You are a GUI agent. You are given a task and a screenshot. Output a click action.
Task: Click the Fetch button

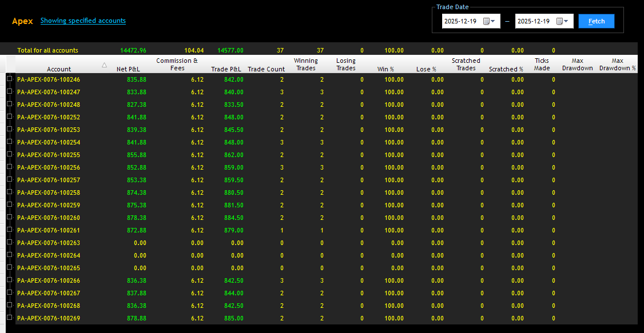597,21
